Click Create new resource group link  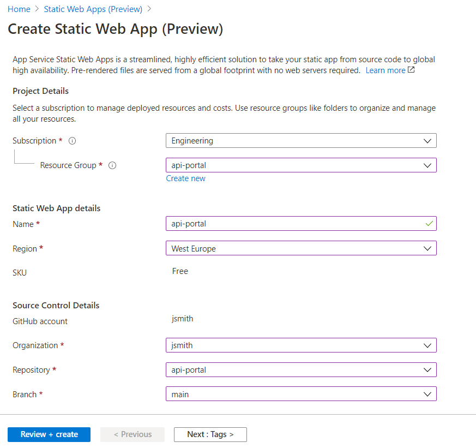coord(185,178)
